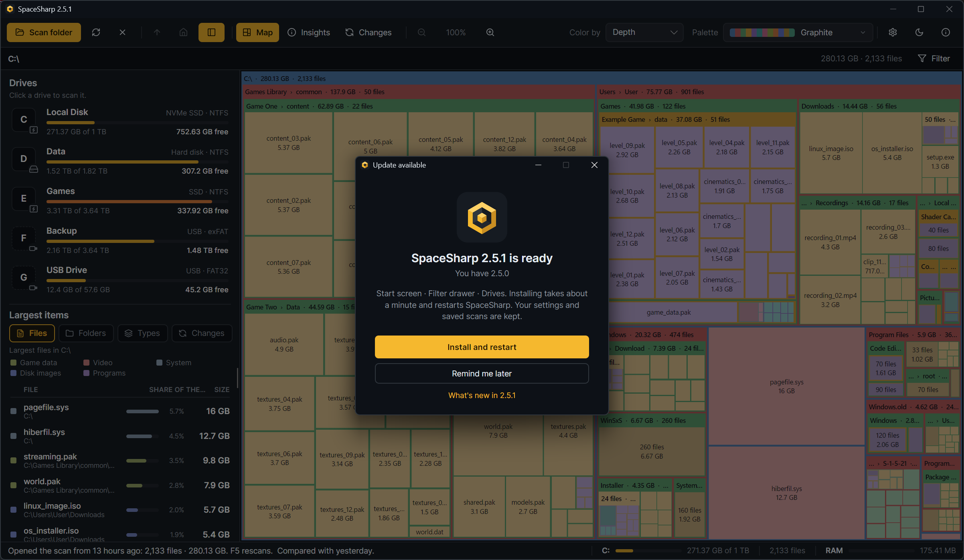
Task: Select the Changes tab in Largest items
Action: tap(202, 333)
